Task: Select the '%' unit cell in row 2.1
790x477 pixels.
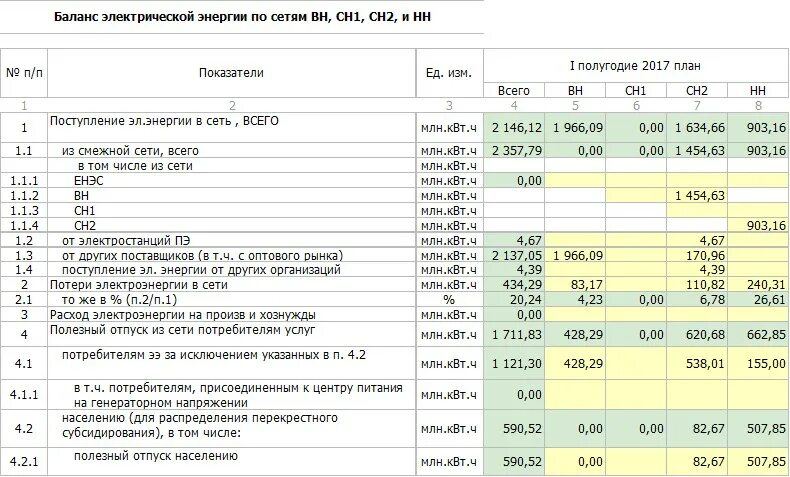Action: [x=449, y=300]
